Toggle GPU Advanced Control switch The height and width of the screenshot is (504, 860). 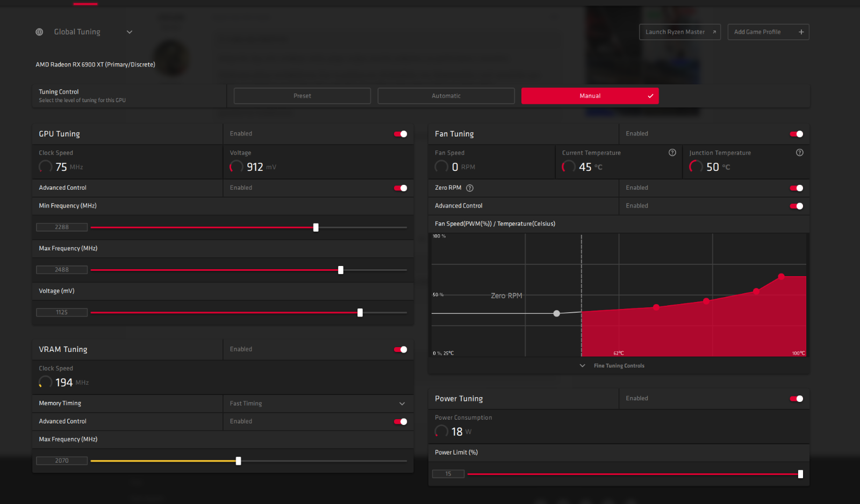400,188
